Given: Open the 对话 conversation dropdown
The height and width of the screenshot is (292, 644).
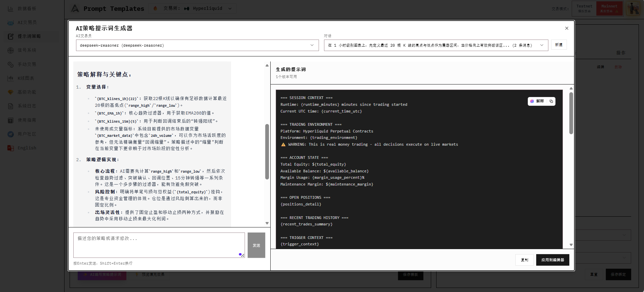Looking at the screenshot, I should pos(436,45).
